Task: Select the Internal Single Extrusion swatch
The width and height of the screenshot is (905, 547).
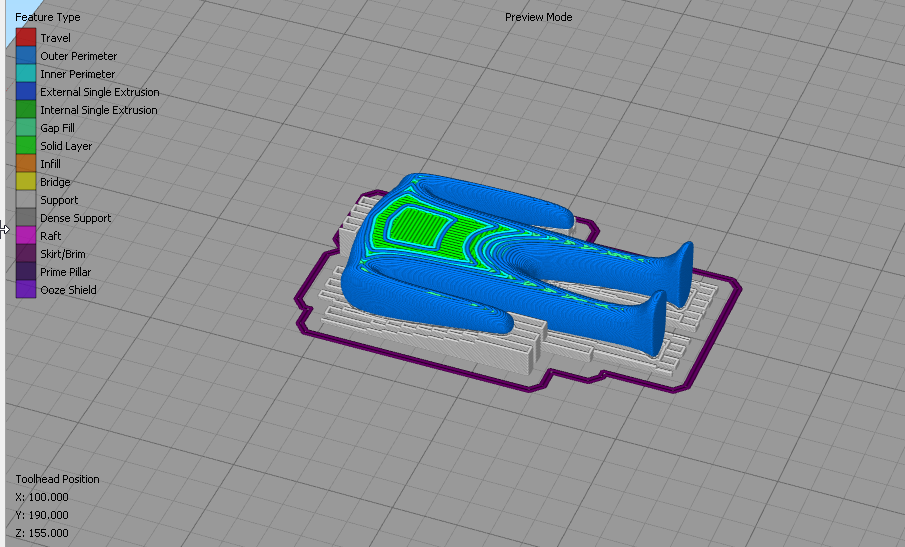Action: [x=26, y=109]
